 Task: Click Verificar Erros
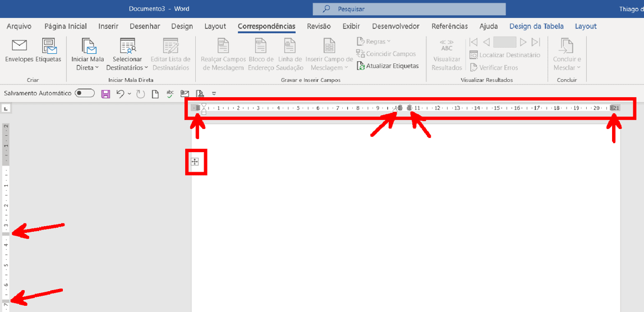click(x=494, y=67)
